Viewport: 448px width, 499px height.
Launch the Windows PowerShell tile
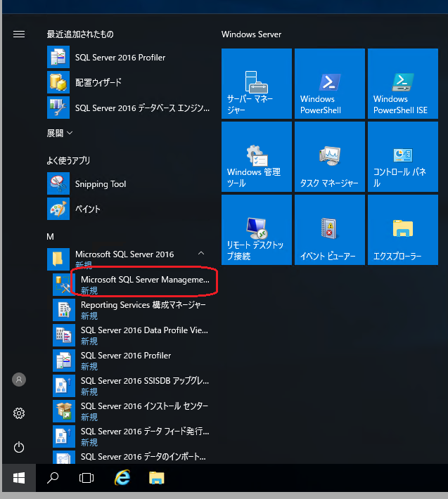pyautogui.click(x=330, y=84)
